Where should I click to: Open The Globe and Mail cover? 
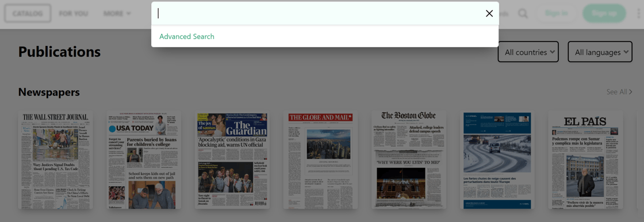coord(320,159)
